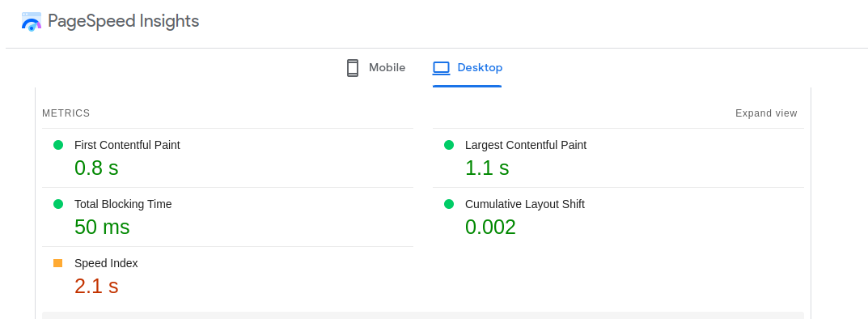Click the green dot beside Total Blocking Time
Screen dimensions: 868x319
58,204
